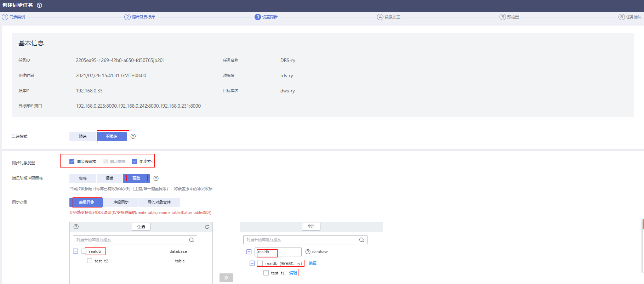Toggle 同步数据 checkbox
This screenshot has width=644, height=284.
point(105,161)
